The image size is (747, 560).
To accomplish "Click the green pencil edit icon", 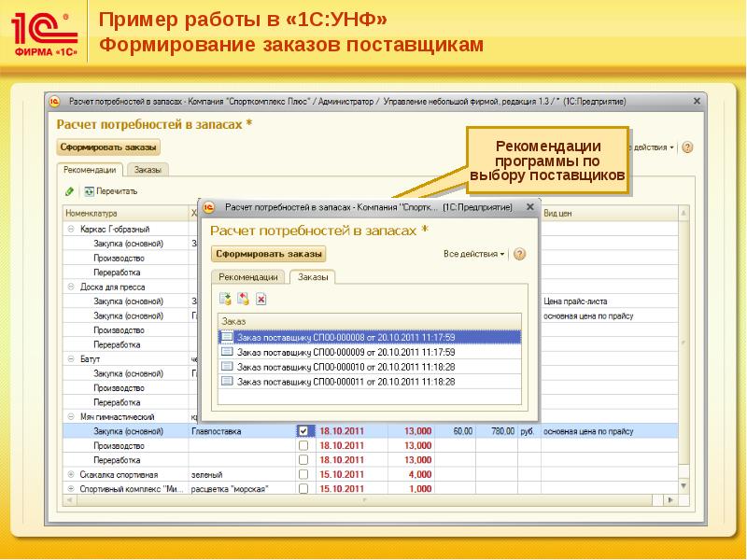I will click(69, 191).
